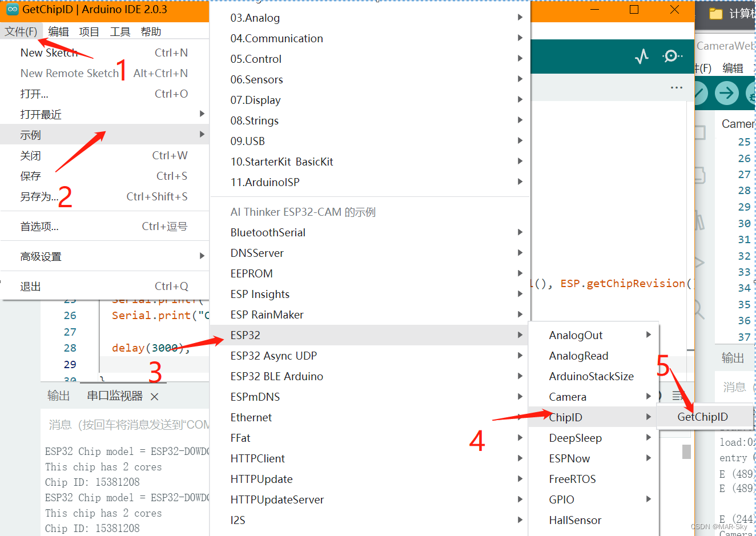Open ESP Insights examples
Viewport: 756px width, 536px height.
(370, 294)
